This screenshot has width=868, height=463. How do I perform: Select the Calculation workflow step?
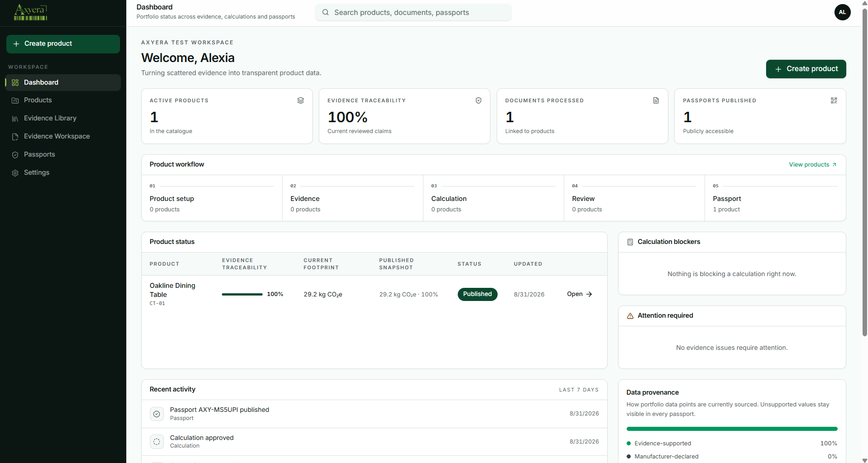[x=494, y=198]
